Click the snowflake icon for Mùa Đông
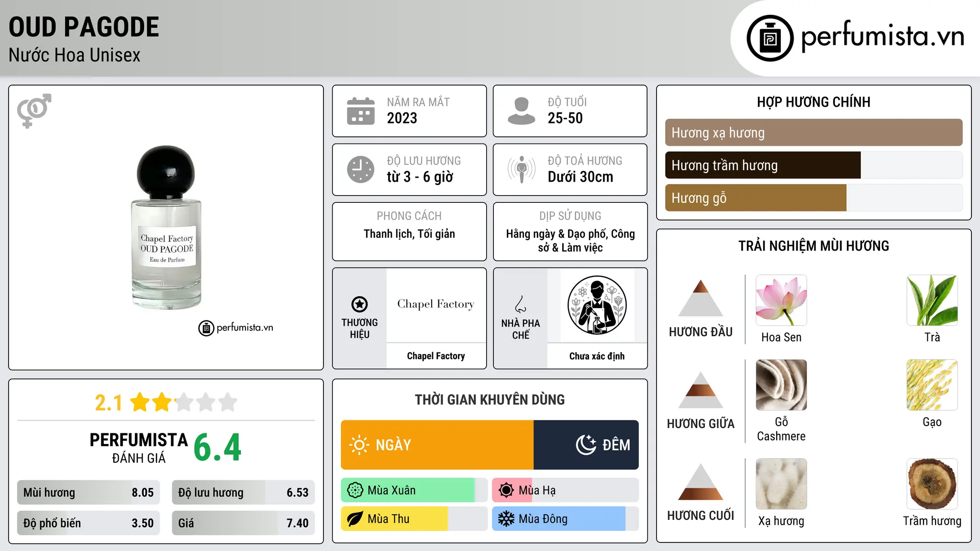This screenshot has height=551, width=980. (506, 519)
